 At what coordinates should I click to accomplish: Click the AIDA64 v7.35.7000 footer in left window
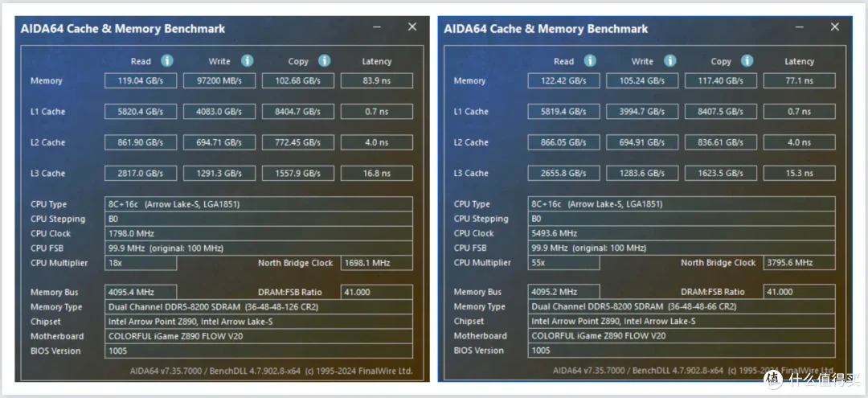click(272, 371)
